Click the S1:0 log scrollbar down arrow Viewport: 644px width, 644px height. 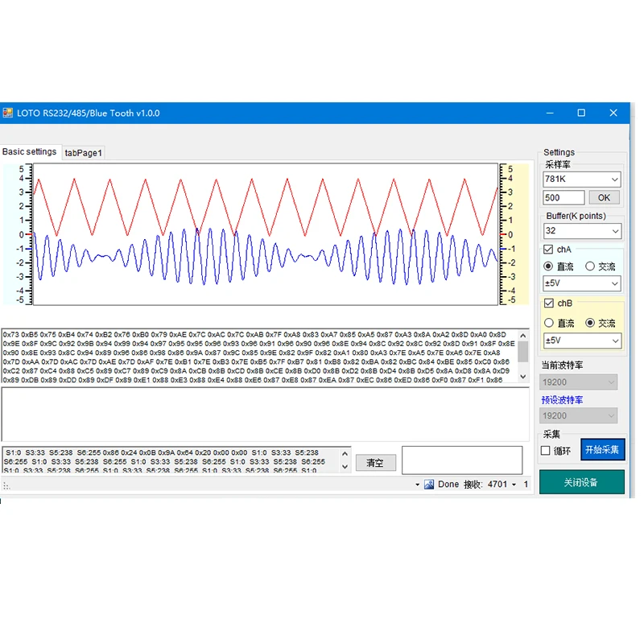tap(345, 467)
